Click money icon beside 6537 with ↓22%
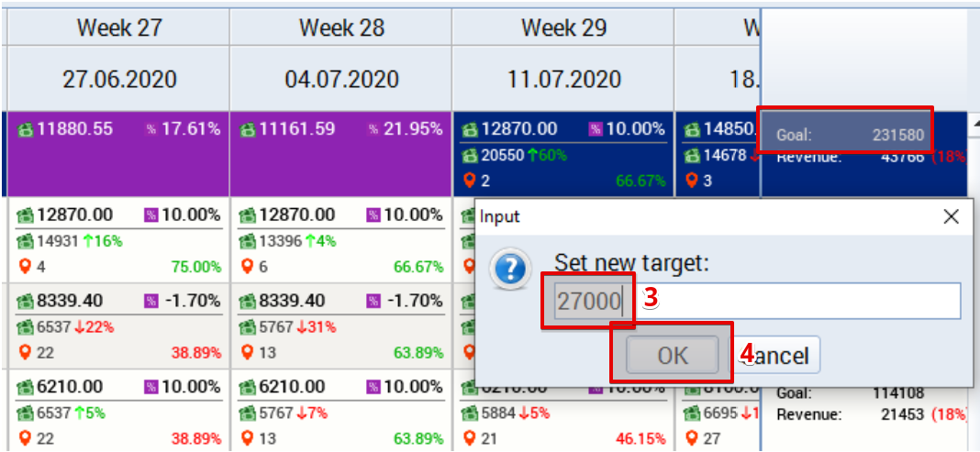Viewport: 980px width, 452px height. pos(25,326)
